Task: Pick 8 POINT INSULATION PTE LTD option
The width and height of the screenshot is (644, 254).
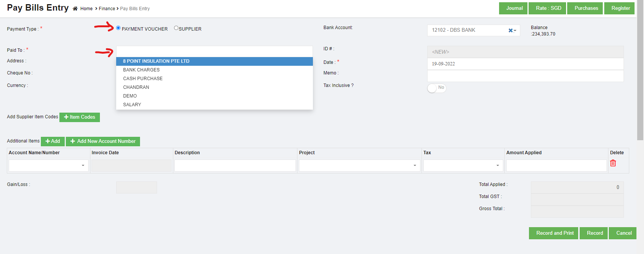Action: coord(156,61)
